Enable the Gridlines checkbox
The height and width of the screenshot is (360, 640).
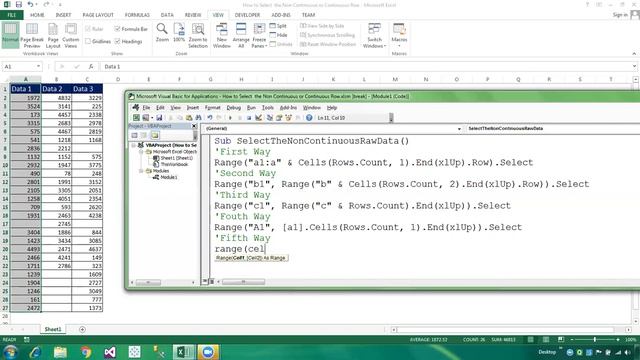click(x=98, y=41)
